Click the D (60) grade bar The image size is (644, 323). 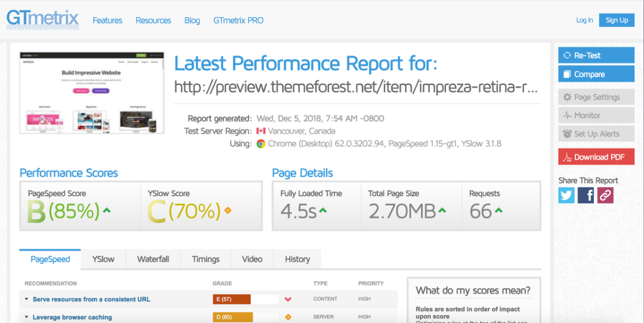[246, 317]
